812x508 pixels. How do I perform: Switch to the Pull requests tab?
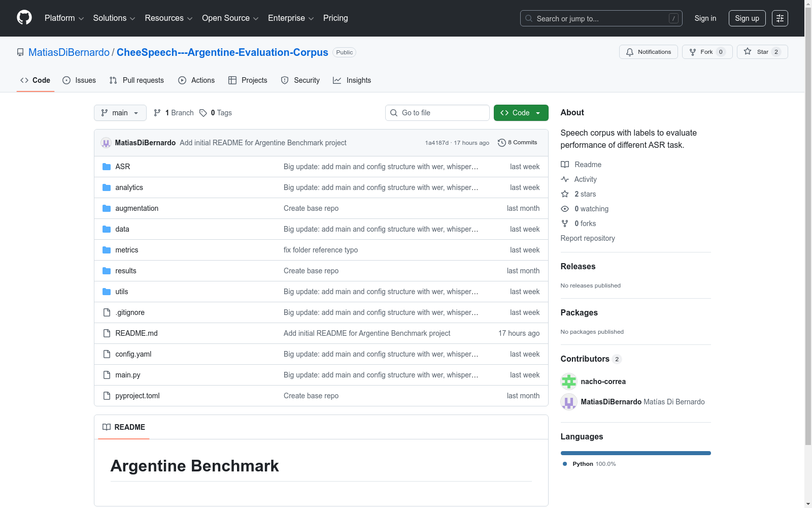click(x=137, y=80)
